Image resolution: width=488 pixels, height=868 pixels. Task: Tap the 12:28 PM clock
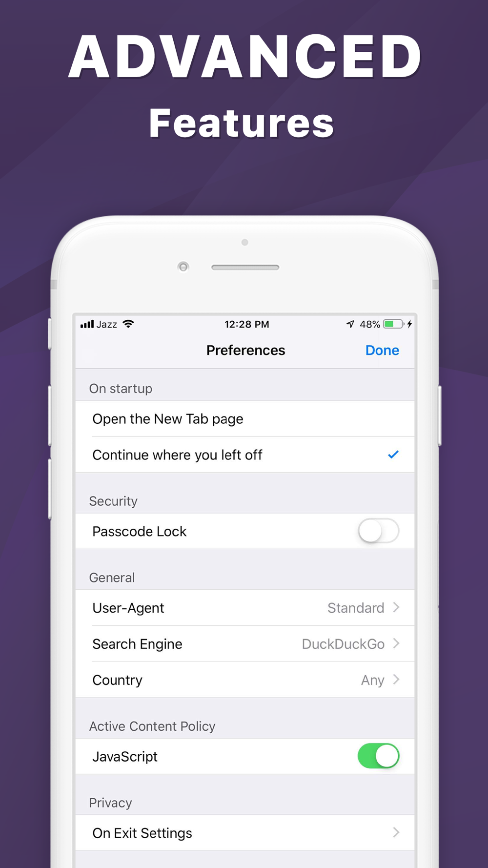(x=246, y=324)
